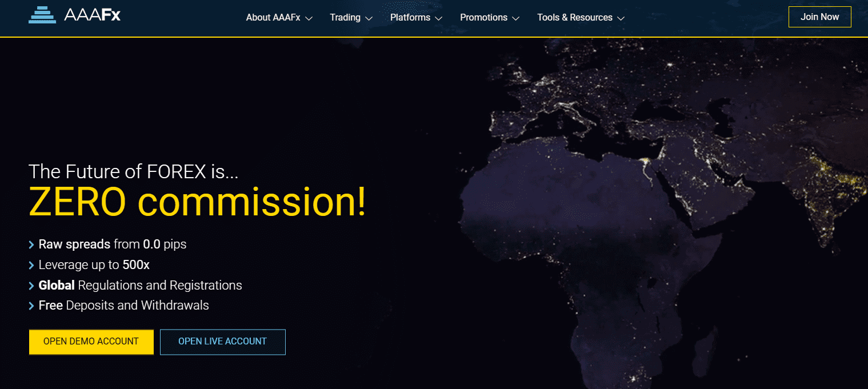Click the arrow bullet beside Global Regulations
The image size is (868, 389).
(x=31, y=286)
